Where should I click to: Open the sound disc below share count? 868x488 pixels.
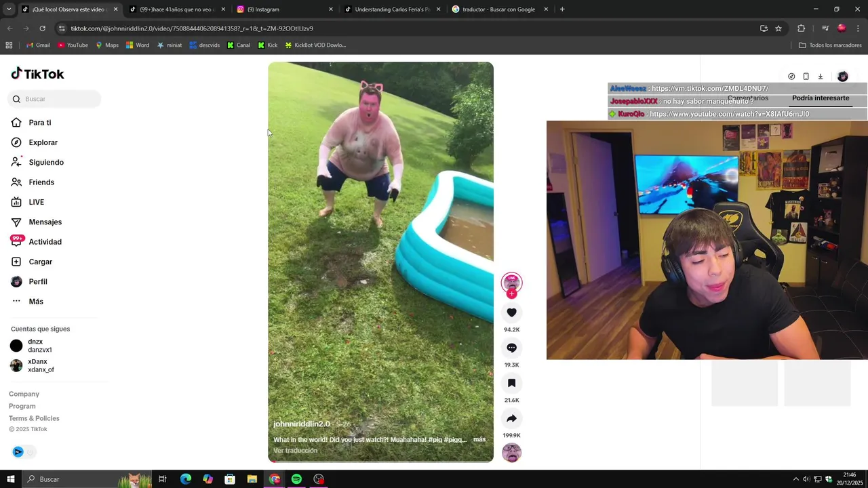coord(511,453)
